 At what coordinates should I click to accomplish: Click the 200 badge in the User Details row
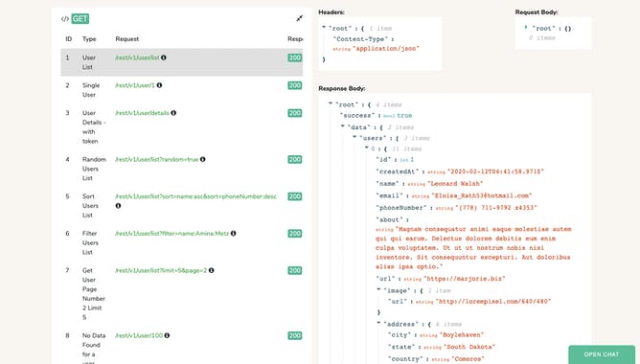pyautogui.click(x=295, y=113)
